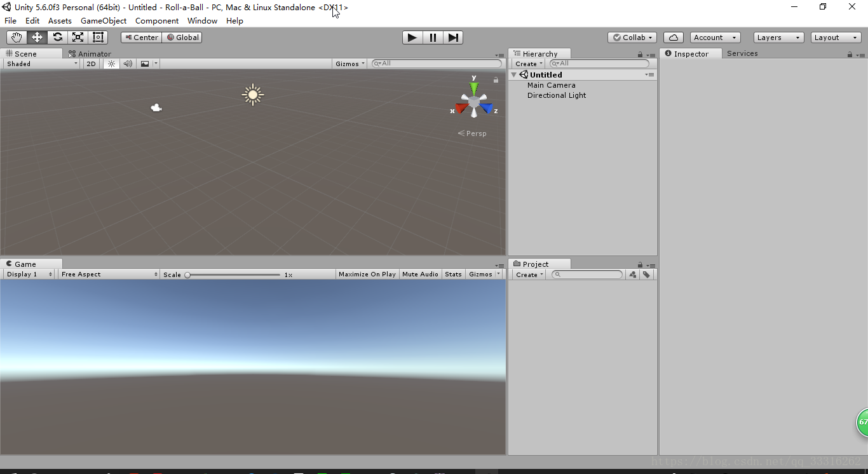Open the Cloud services button

[674, 37]
